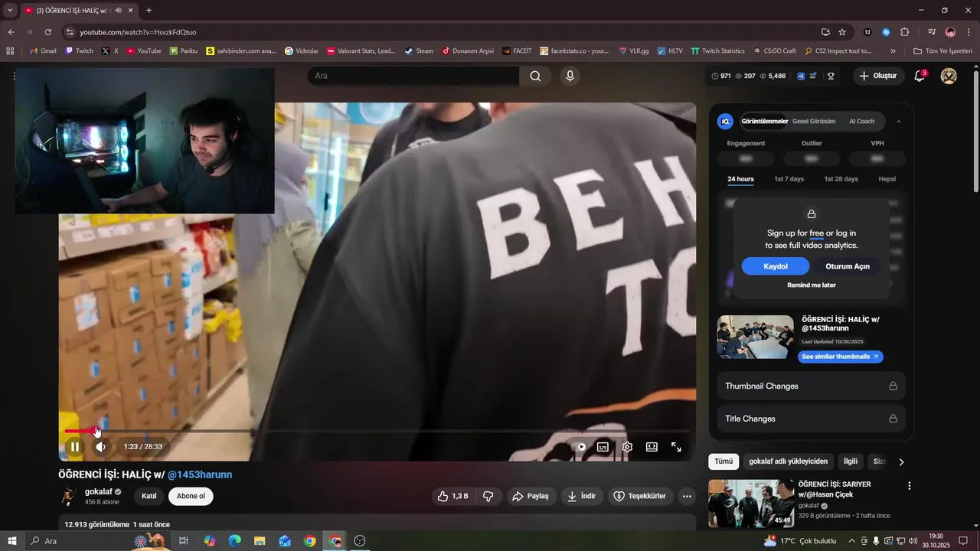This screenshot has width=980, height=551.
Task: Open more actions three-dot menu below video
Action: click(x=687, y=496)
